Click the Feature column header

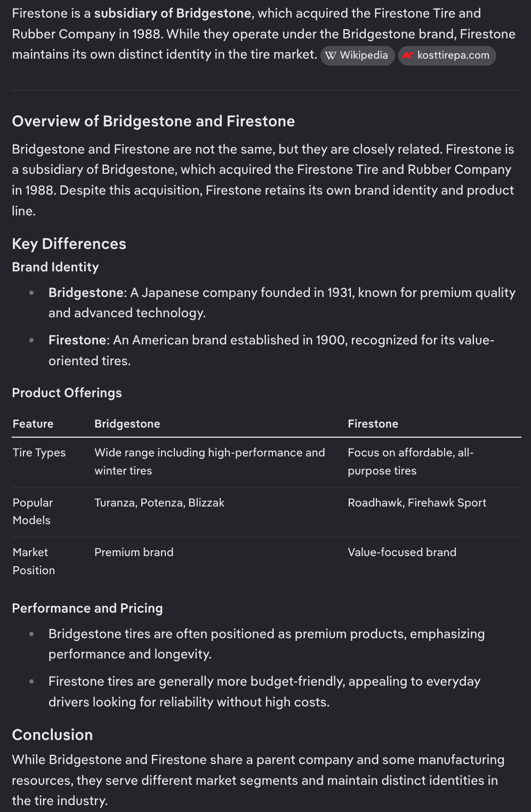tap(33, 423)
